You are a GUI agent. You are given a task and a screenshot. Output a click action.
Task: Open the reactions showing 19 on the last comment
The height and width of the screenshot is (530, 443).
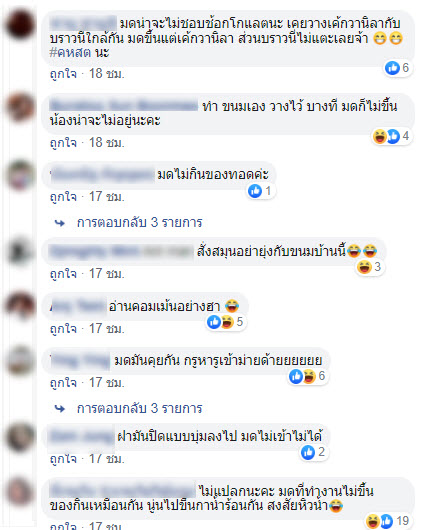pos(389,521)
